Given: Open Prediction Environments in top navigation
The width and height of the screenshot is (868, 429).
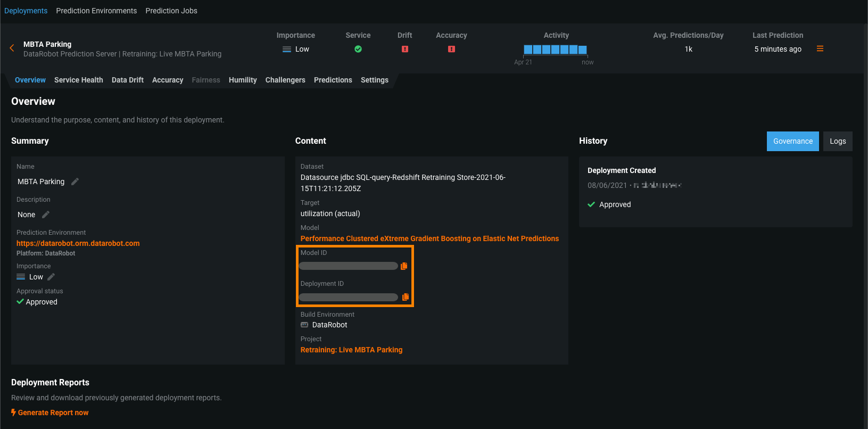Looking at the screenshot, I should (x=96, y=11).
